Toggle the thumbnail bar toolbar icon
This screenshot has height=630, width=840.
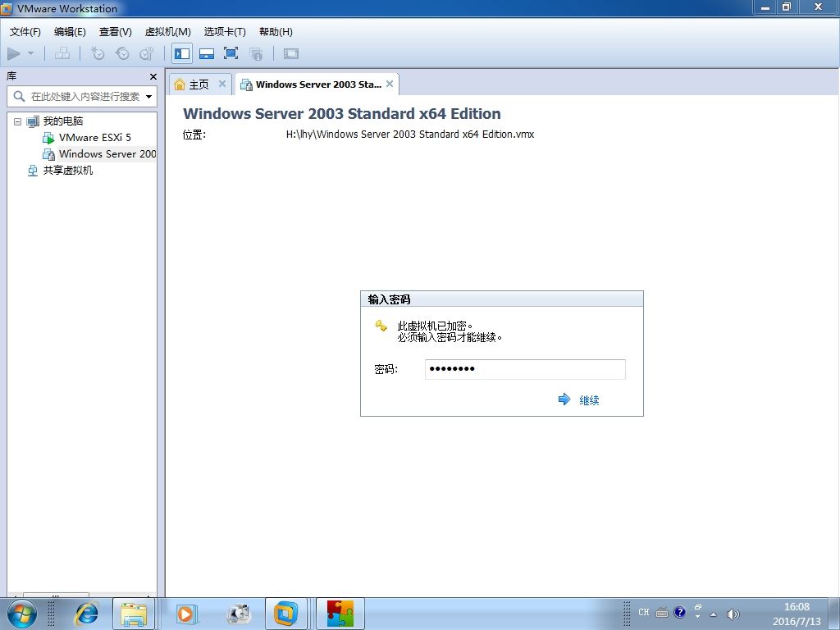click(x=207, y=53)
